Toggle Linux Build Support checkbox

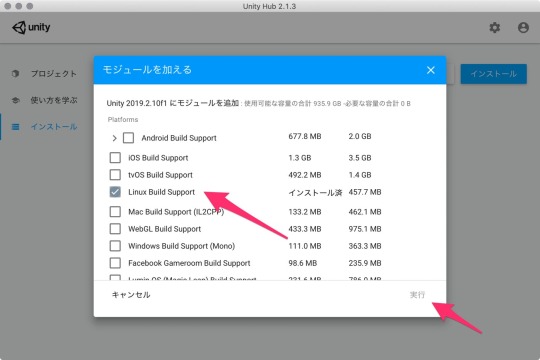115,192
